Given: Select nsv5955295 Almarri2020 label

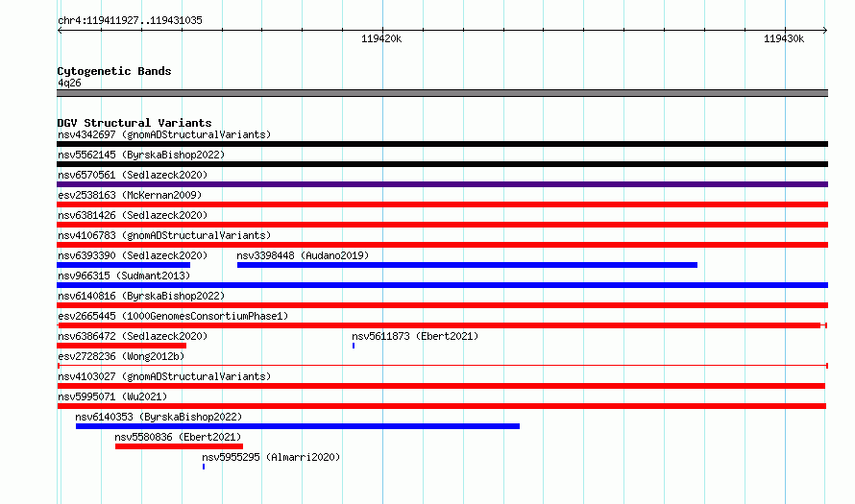Looking at the screenshot, I should pyautogui.click(x=271, y=457).
